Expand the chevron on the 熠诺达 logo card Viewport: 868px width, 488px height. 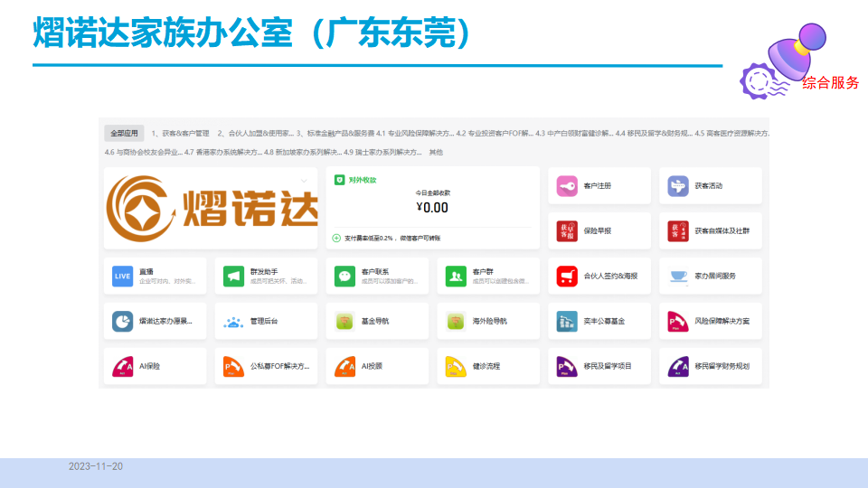pos(304,181)
